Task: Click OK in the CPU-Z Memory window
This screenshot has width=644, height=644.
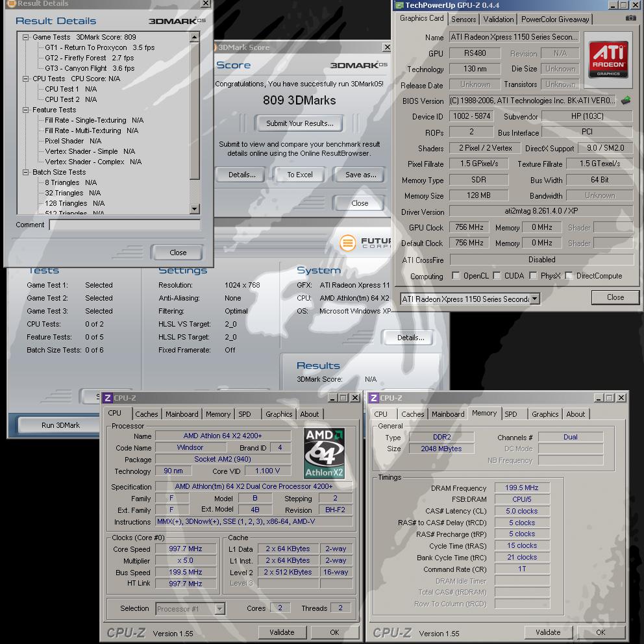Action: click(600, 632)
